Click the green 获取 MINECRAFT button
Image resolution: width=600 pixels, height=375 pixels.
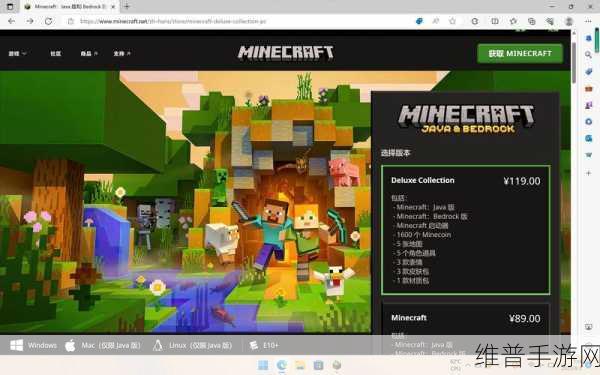click(520, 53)
